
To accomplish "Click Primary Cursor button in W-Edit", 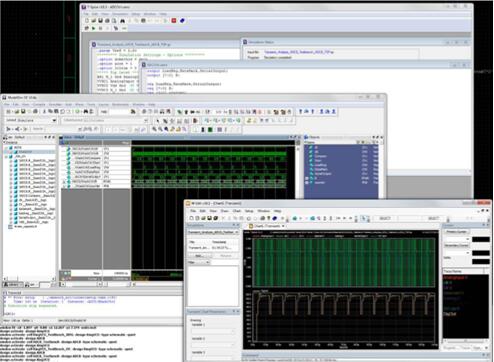I will (x=457, y=232).
